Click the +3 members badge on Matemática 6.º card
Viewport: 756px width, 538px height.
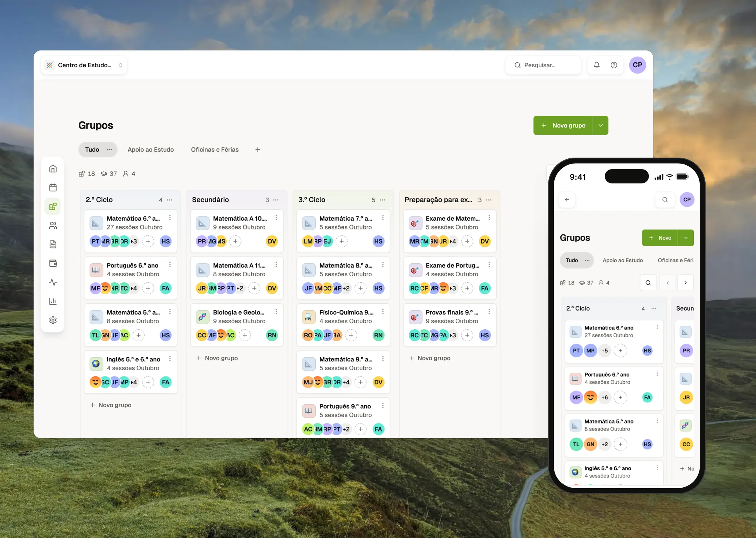click(134, 241)
